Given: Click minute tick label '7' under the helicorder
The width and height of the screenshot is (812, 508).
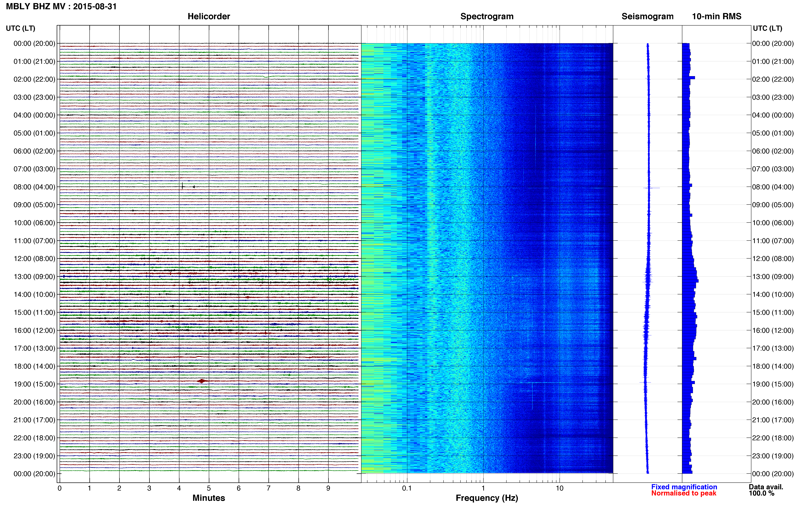Looking at the screenshot, I should (x=269, y=488).
